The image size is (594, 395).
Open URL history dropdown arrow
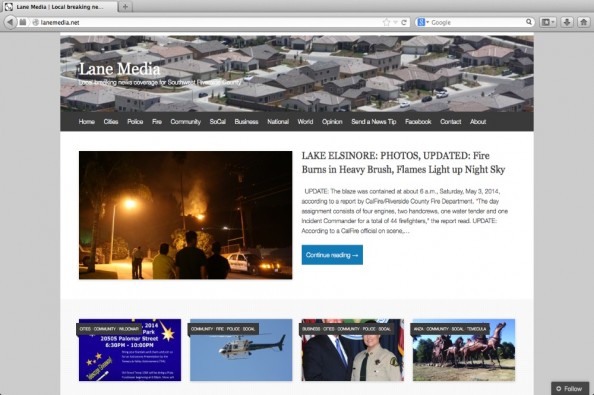pyautogui.click(x=395, y=22)
